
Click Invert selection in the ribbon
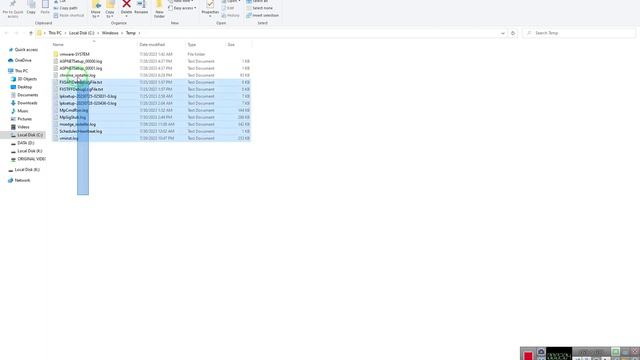pyautogui.click(x=262, y=16)
